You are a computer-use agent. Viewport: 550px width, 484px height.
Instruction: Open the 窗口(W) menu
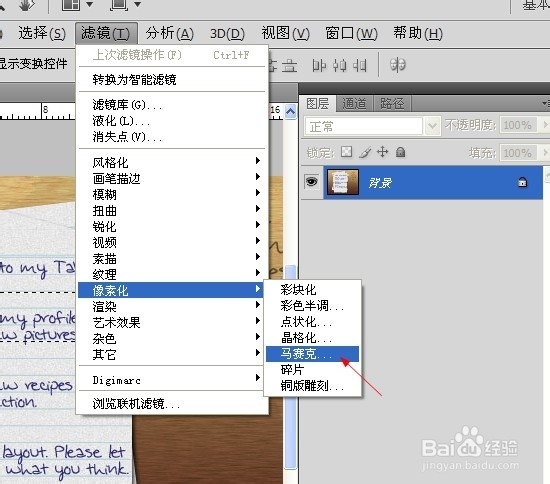click(x=351, y=34)
